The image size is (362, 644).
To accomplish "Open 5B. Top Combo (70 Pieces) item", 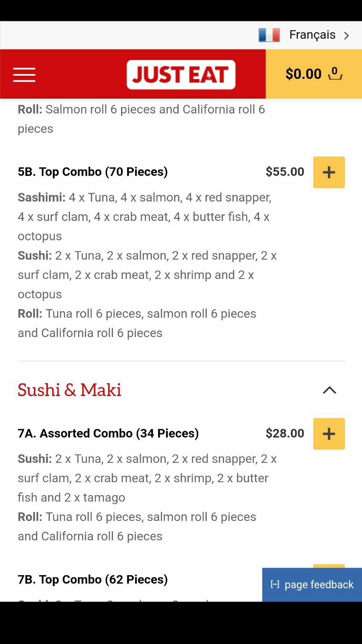I will 93,172.
